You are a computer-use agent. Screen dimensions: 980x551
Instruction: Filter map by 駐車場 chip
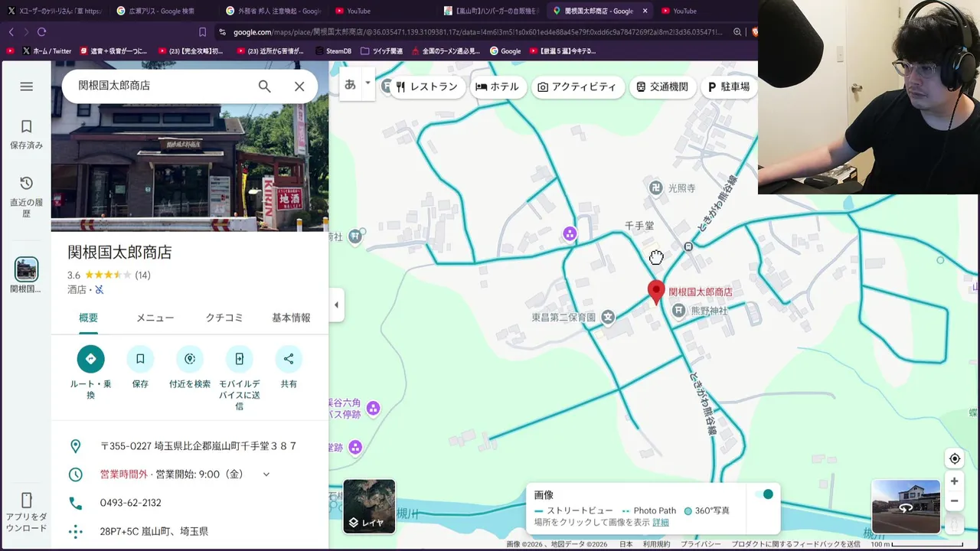729,87
